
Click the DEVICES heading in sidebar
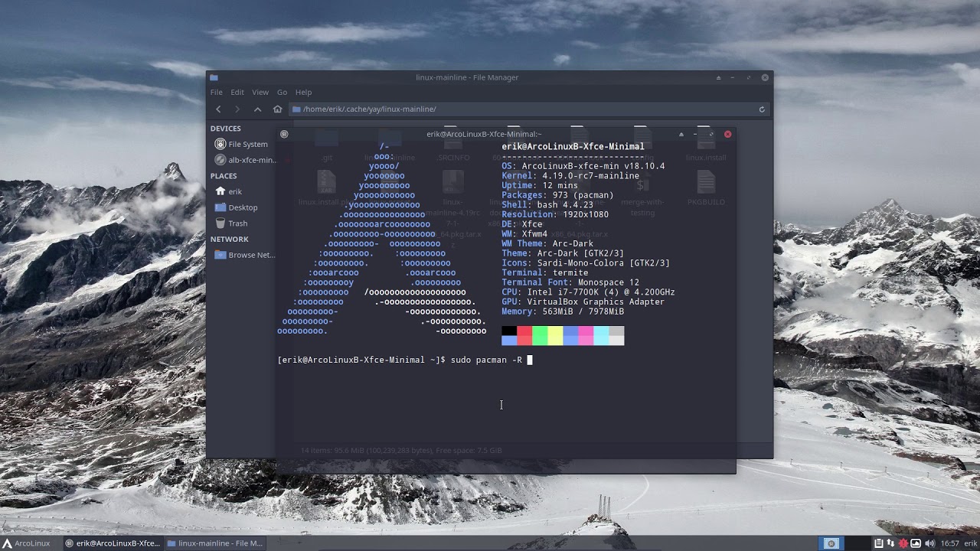point(226,129)
